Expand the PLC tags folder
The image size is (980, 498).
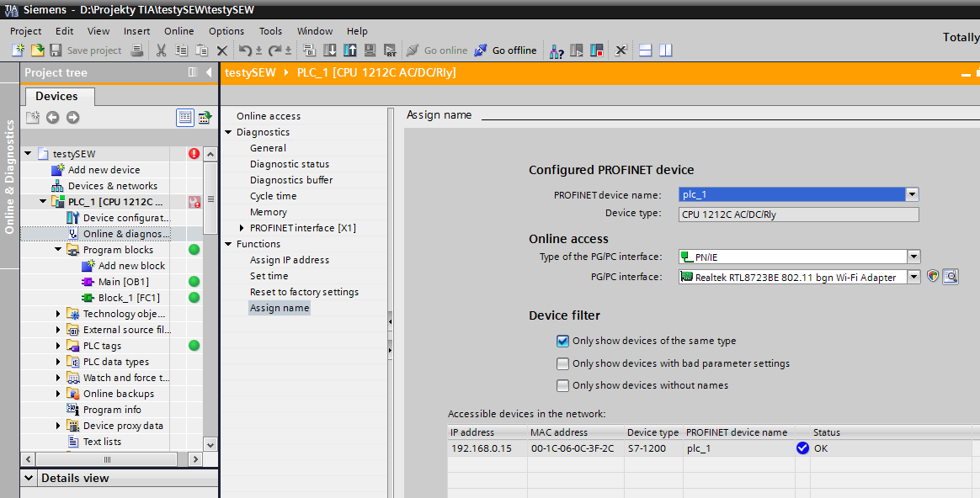[58, 346]
